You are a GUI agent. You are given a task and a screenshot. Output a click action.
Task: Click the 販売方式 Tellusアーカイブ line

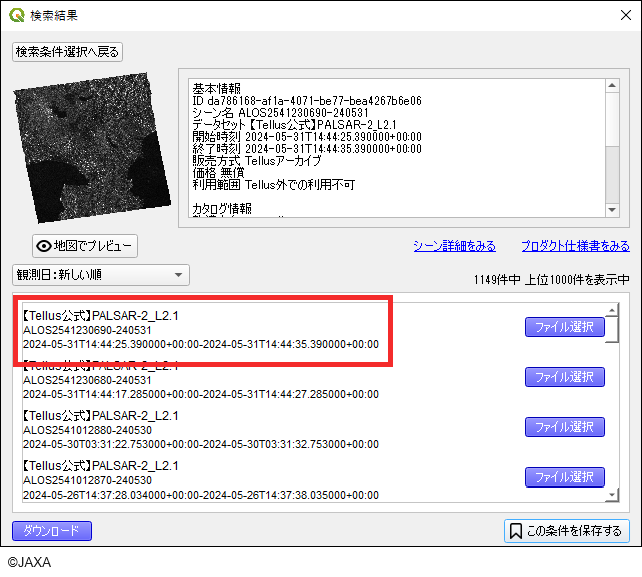(257, 161)
